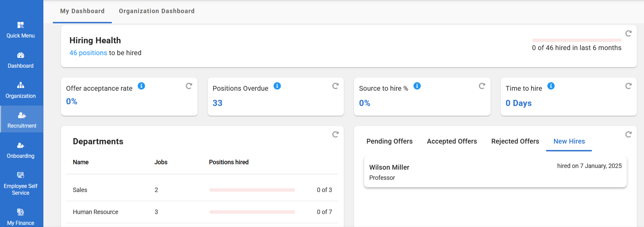Image resolution: width=644 pixels, height=227 pixels.
Task: Select the Pending Offers tab
Action: coord(389,141)
